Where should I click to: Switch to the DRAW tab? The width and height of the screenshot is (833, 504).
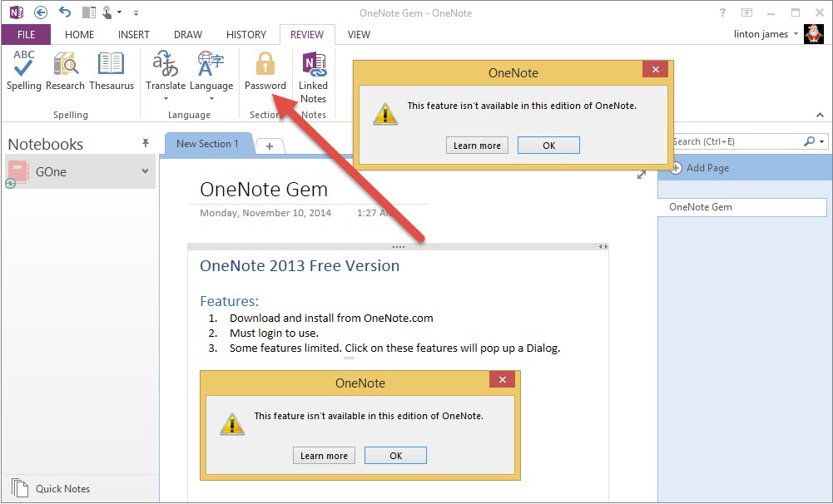coord(188,35)
